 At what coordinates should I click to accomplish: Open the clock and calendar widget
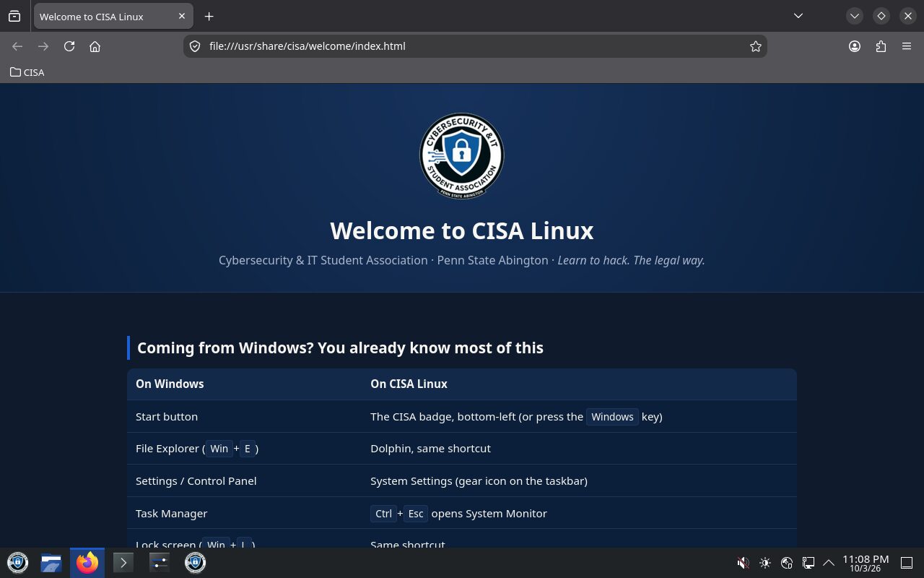click(866, 563)
